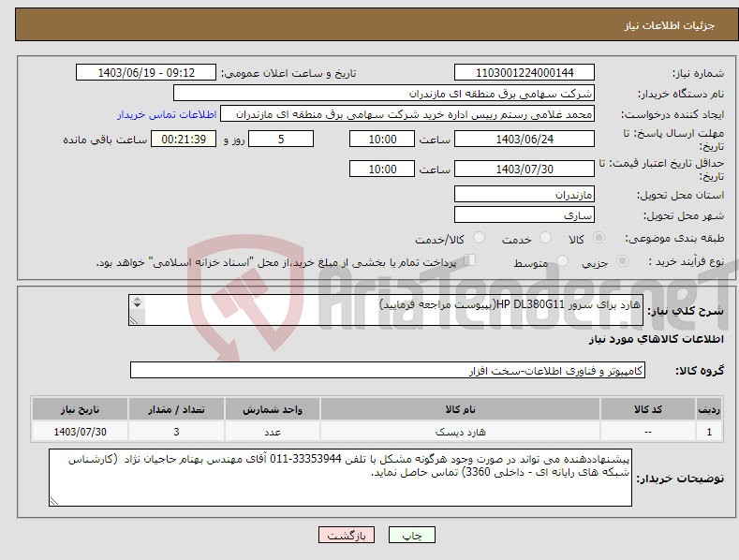Viewport: 739px width, 560px height.
Task: Click the چاپ (print) button
Action: 412,535
